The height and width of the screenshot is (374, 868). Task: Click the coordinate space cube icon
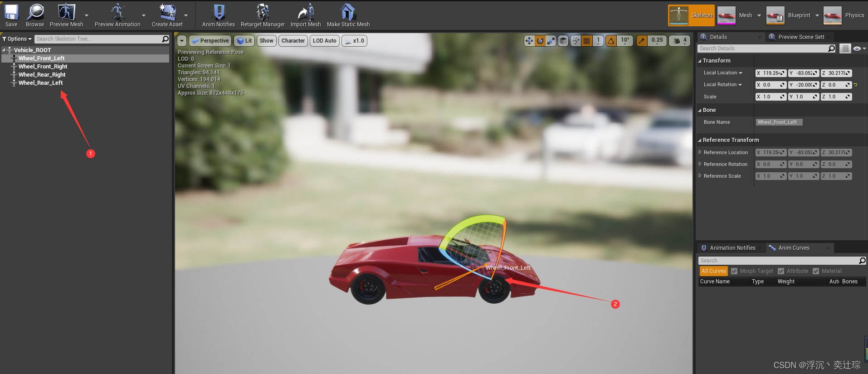pos(563,41)
